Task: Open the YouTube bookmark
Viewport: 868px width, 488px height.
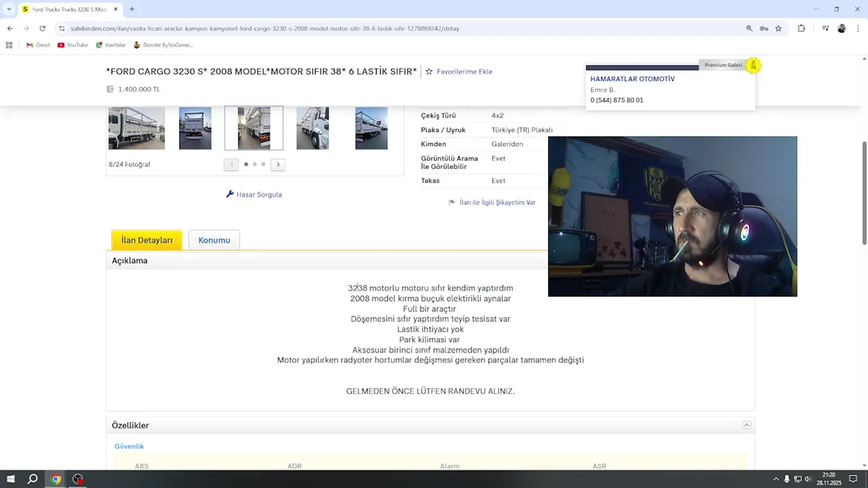Action: (73, 45)
